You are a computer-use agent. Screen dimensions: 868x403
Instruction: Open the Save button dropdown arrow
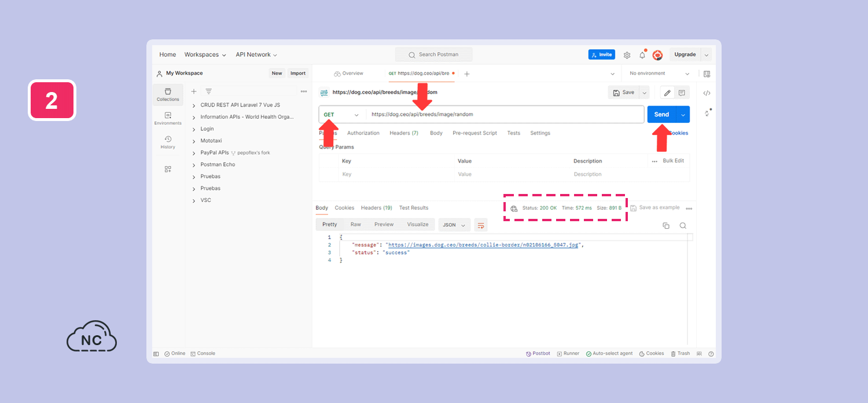point(644,93)
